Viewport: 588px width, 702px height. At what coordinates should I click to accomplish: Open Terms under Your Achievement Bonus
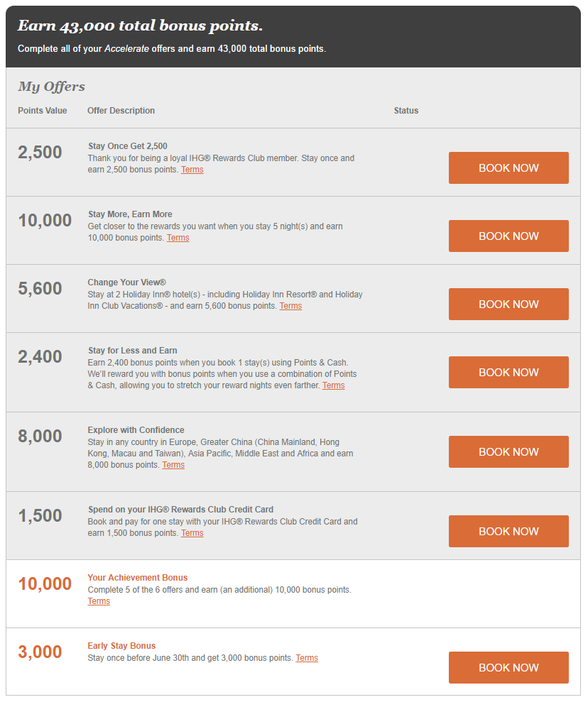click(x=99, y=602)
